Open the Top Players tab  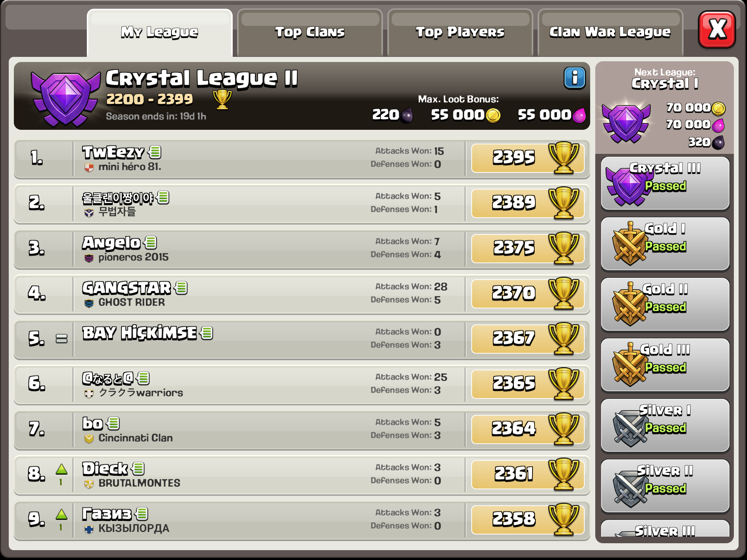pyautogui.click(x=460, y=33)
